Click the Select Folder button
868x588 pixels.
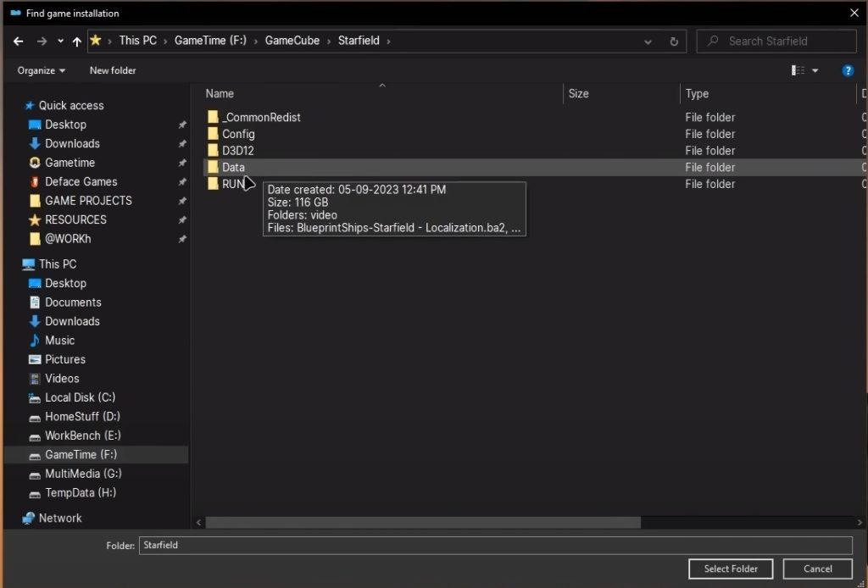730,569
